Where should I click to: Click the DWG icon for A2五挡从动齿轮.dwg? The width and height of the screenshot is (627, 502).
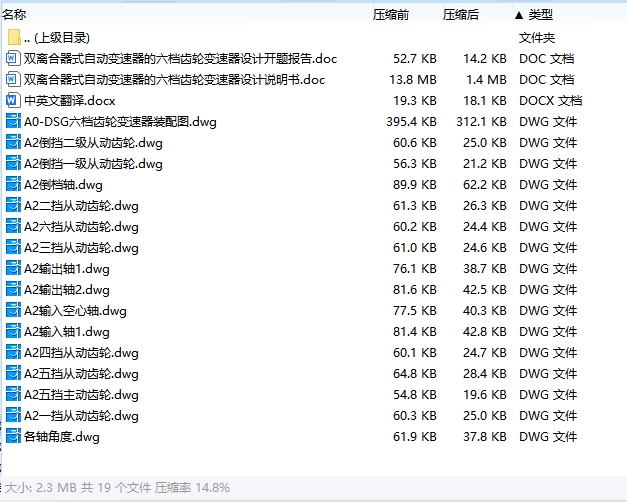13,373
